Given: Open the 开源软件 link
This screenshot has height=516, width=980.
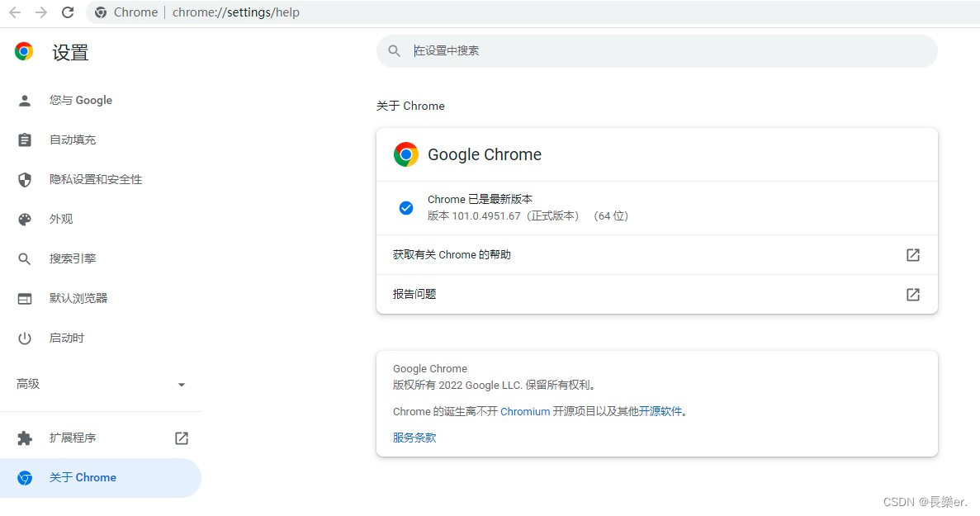Looking at the screenshot, I should [x=660, y=412].
